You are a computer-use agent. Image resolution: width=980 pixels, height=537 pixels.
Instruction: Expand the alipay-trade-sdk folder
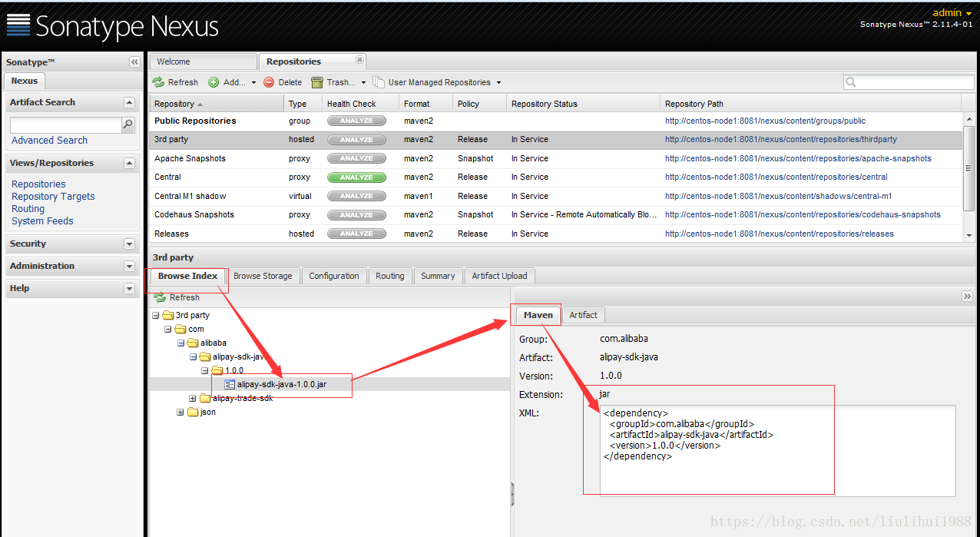click(x=193, y=398)
